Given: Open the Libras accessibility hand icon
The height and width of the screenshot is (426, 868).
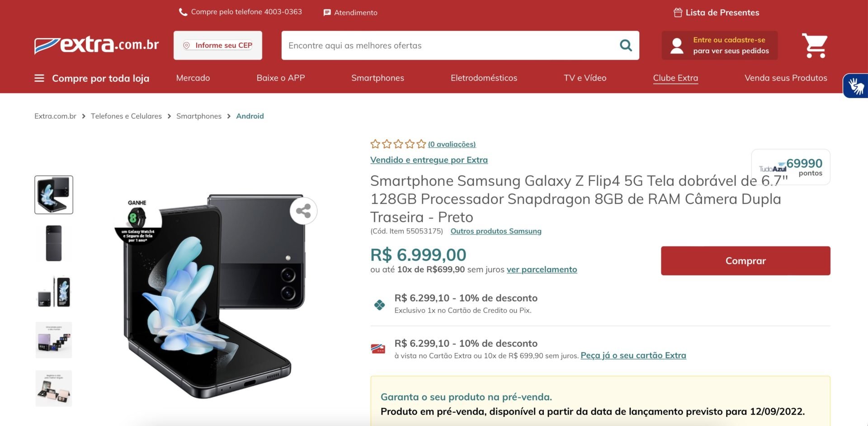Looking at the screenshot, I should point(856,86).
